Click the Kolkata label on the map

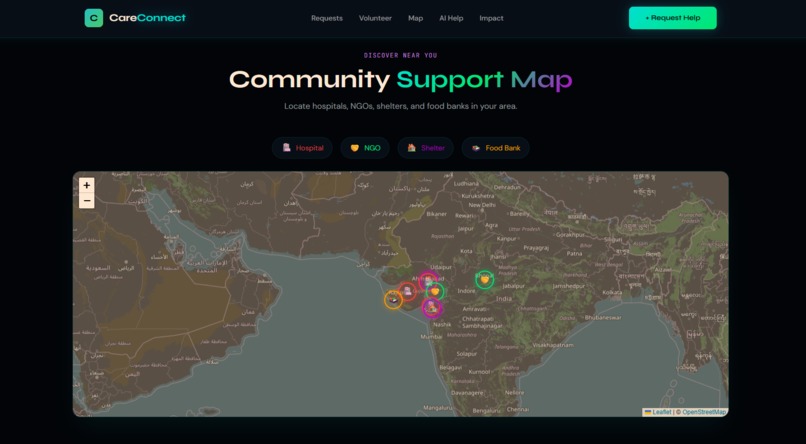(612, 292)
